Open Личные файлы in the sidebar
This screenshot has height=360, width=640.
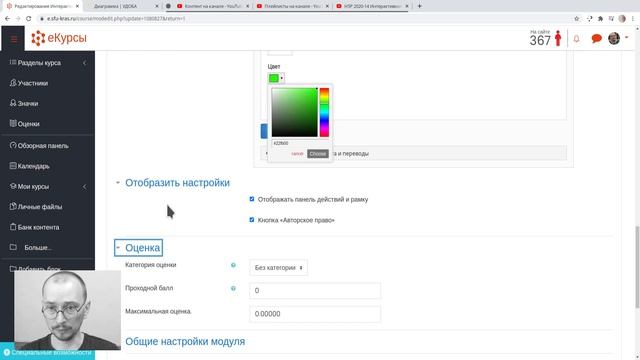(x=40, y=207)
